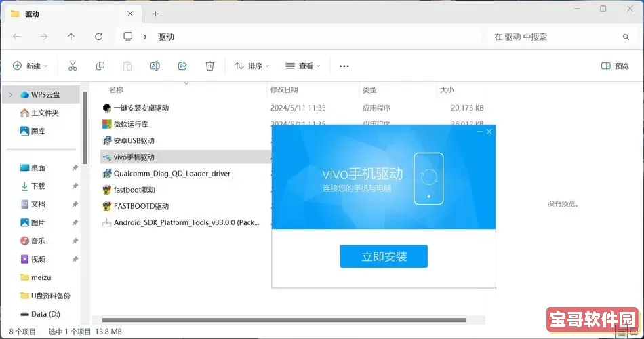Image resolution: width=644 pixels, height=339 pixels.
Task: Click the Cut scissors icon
Action: [x=73, y=66]
